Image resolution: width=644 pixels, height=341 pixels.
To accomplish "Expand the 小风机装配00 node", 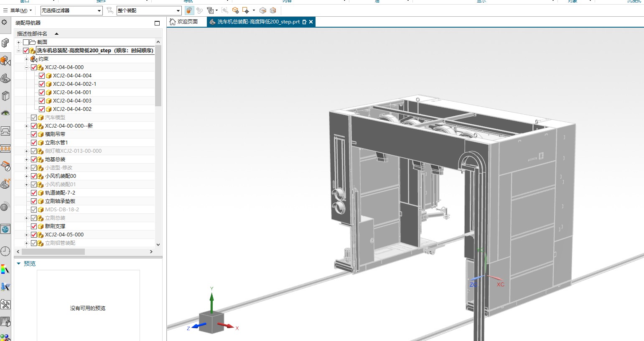I will [26, 176].
